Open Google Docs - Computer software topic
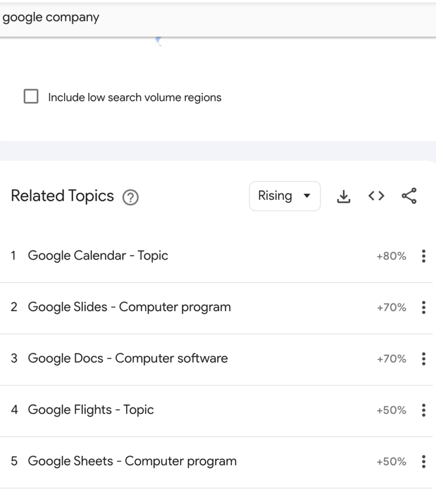 (128, 359)
